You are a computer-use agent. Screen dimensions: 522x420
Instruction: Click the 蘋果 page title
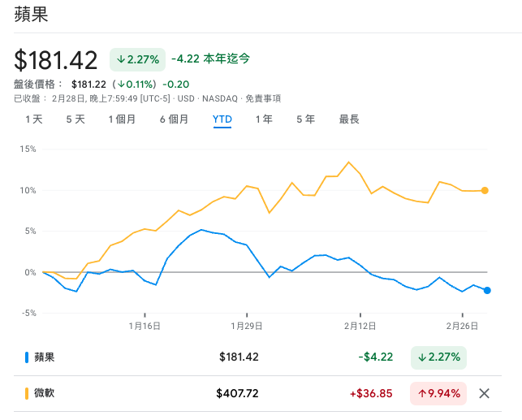point(32,15)
